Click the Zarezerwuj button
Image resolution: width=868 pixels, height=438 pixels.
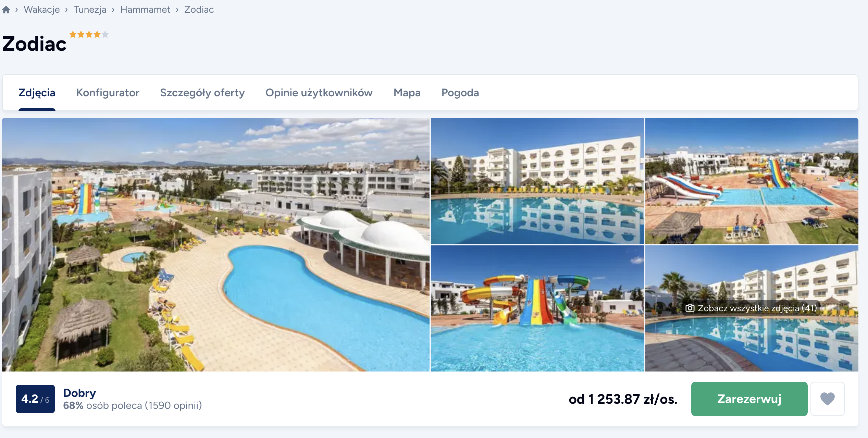pos(749,399)
